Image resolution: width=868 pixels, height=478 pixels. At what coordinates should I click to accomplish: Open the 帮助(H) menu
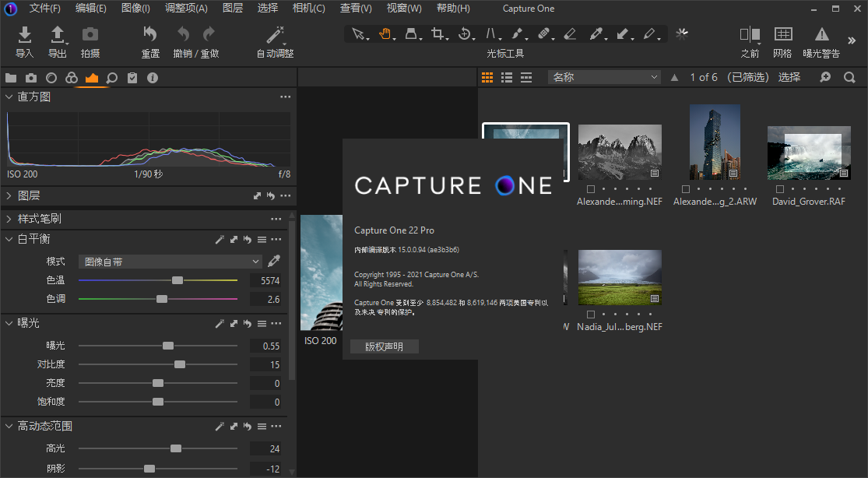(x=453, y=9)
